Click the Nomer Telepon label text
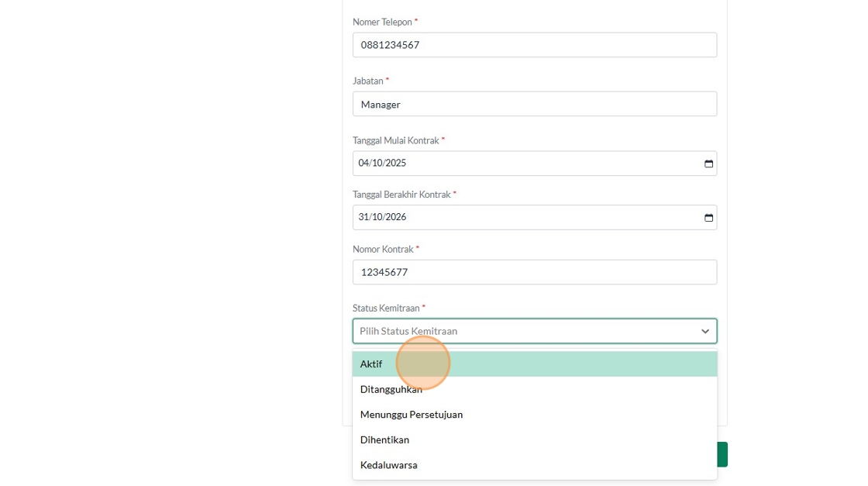 [382, 22]
